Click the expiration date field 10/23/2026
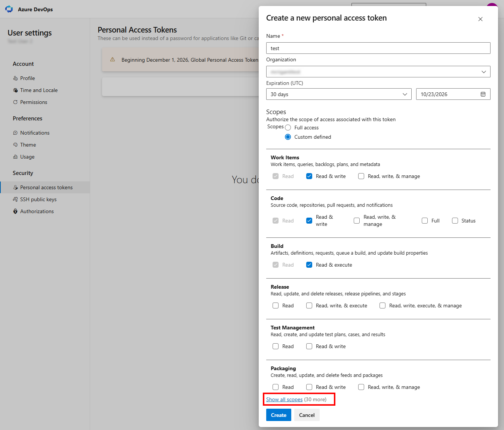This screenshot has height=430, width=504. [x=453, y=94]
